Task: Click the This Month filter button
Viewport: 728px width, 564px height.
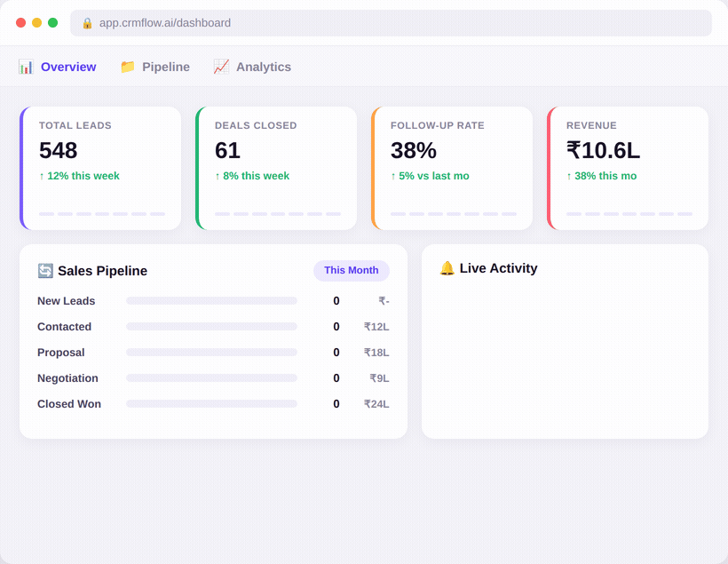Action: coord(352,270)
